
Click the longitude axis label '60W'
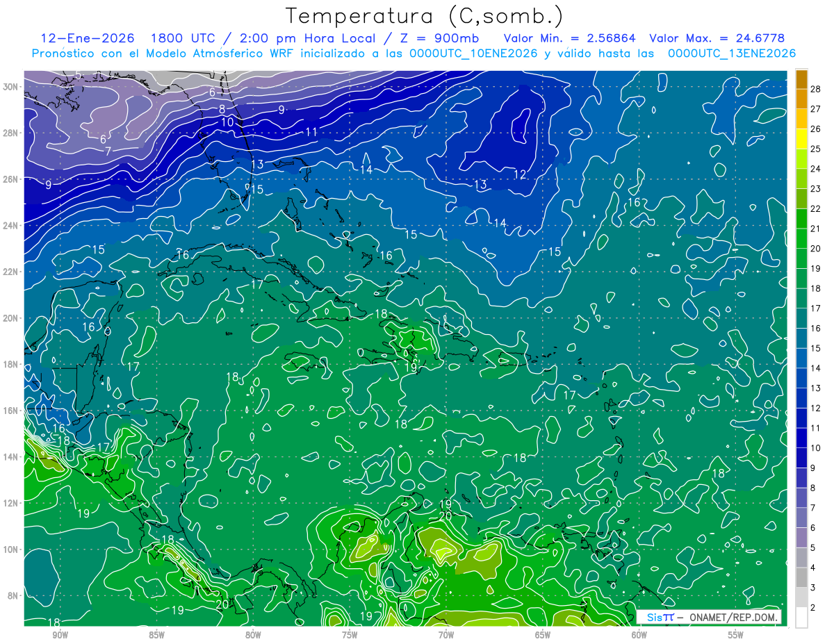pyautogui.click(x=639, y=634)
